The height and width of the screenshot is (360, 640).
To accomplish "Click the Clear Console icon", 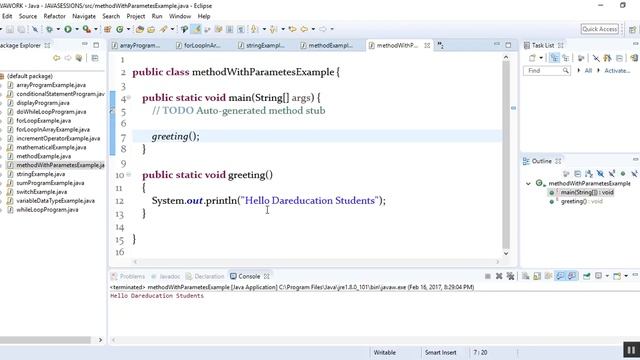I will tap(526, 276).
